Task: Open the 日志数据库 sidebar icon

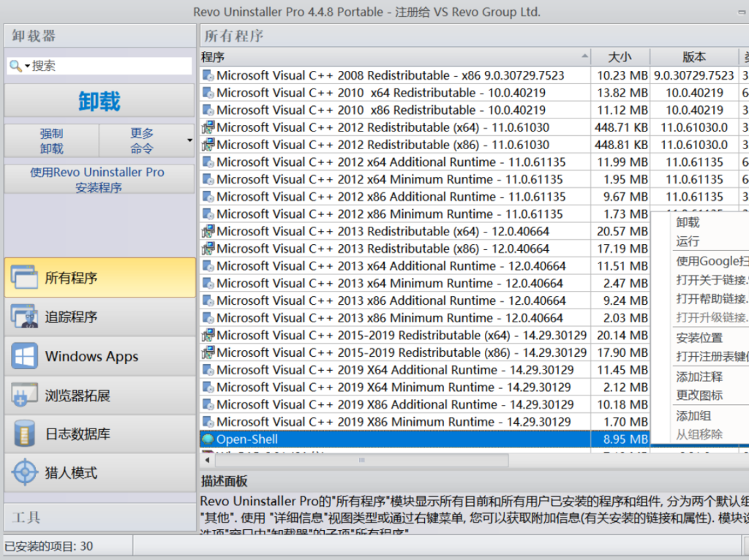Action: [24, 434]
